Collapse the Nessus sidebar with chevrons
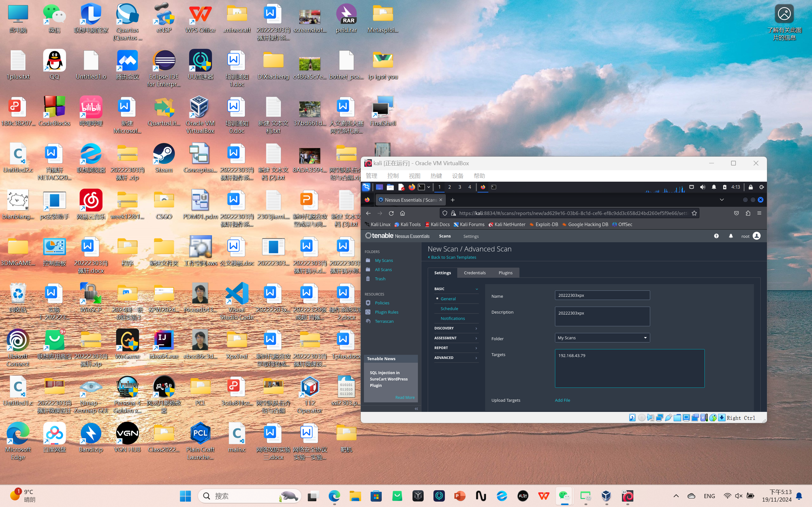The image size is (812, 507). pyautogui.click(x=416, y=409)
